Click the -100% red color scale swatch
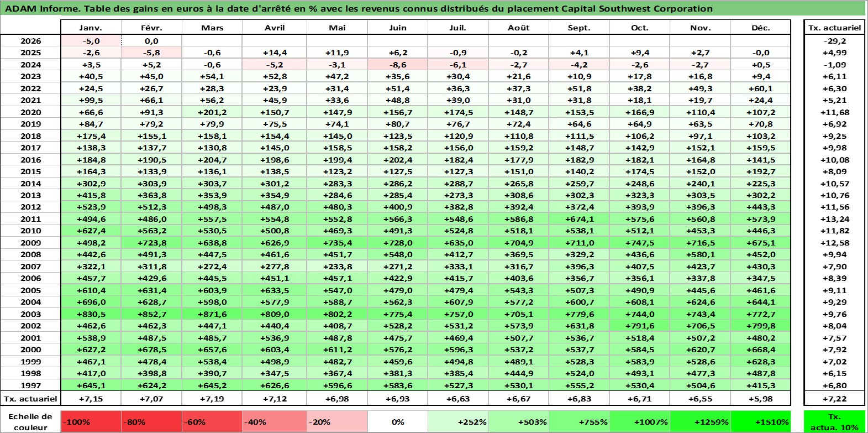 click(x=91, y=421)
